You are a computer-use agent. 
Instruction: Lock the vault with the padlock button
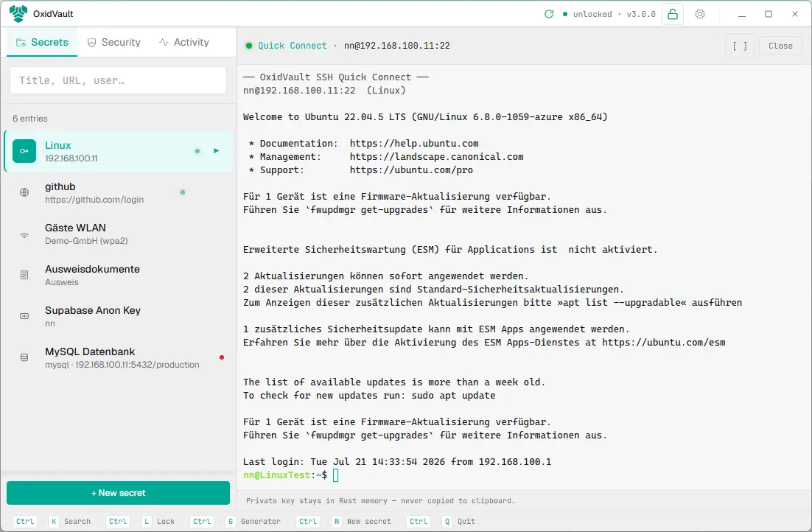tap(673, 14)
